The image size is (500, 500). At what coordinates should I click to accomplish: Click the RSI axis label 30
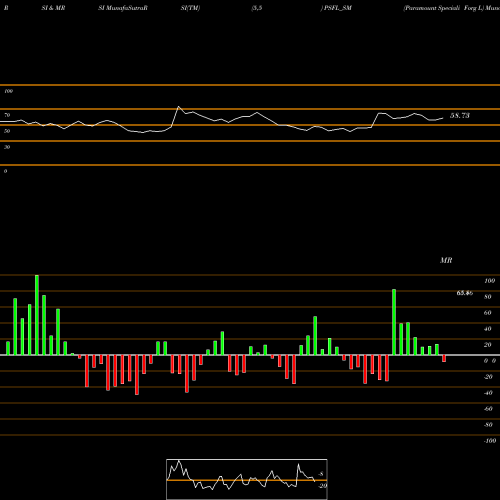pos(7,147)
